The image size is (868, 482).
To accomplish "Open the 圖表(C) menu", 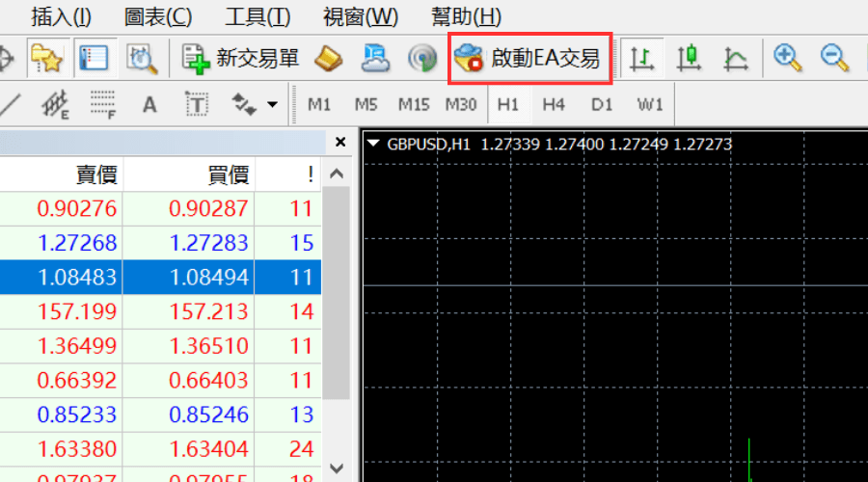I will coord(158,17).
